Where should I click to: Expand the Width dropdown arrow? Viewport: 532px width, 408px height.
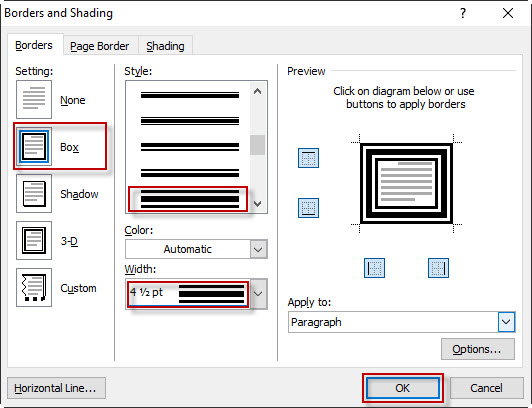(258, 294)
